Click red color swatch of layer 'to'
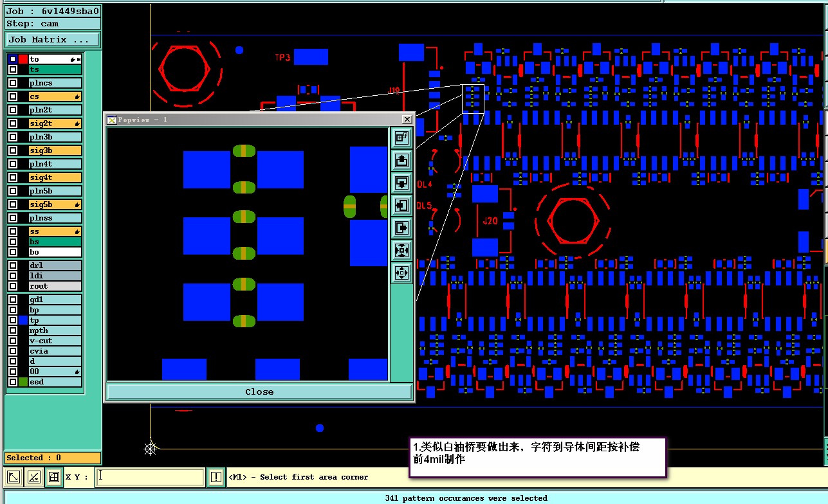Screen dimensions: 828x504 tap(23, 59)
